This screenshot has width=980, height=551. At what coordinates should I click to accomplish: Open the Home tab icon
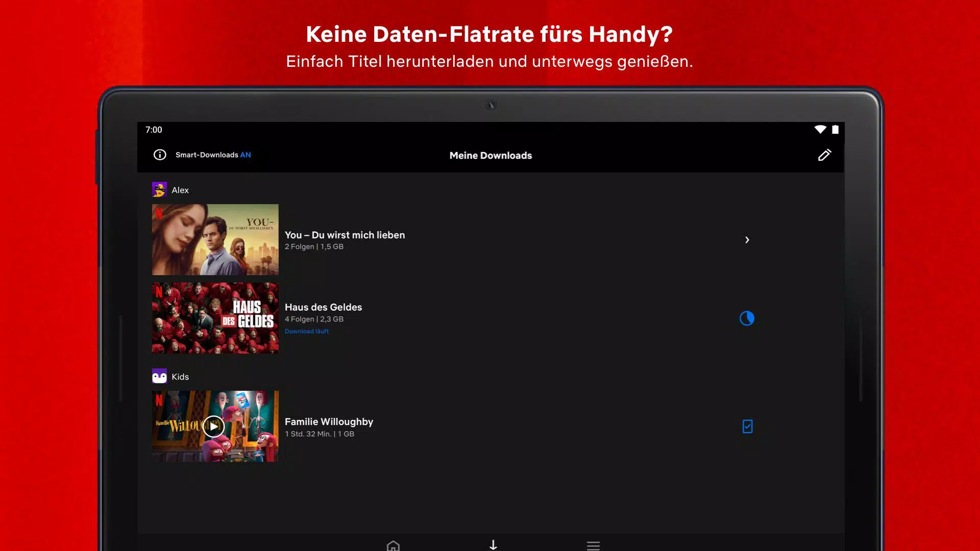pos(393,545)
